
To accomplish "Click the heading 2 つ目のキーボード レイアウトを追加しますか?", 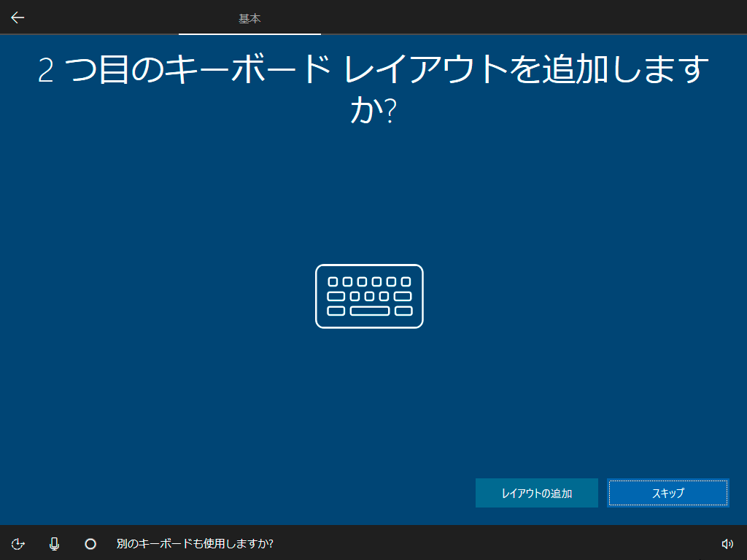I will pyautogui.click(x=373, y=89).
